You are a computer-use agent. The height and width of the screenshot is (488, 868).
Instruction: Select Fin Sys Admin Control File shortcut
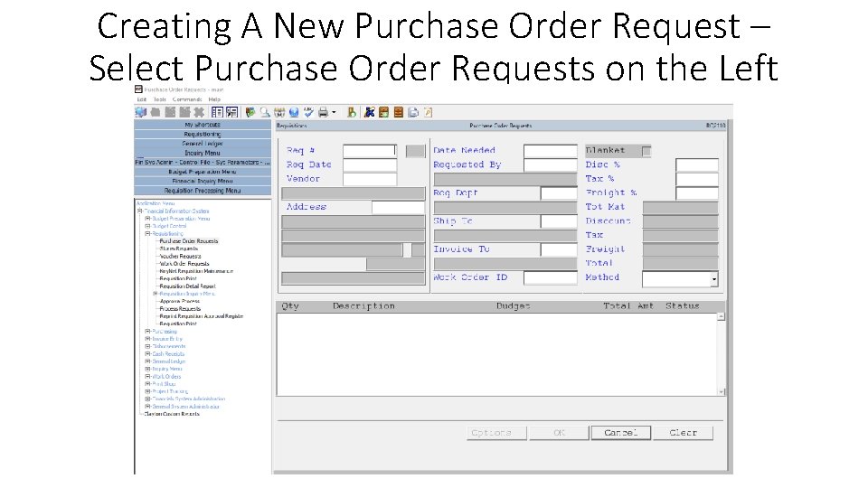(x=203, y=163)
